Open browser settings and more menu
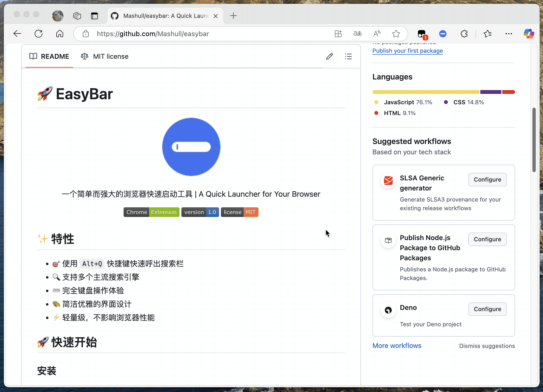Screen dimensions: 543x392 [x=509, y=34]
